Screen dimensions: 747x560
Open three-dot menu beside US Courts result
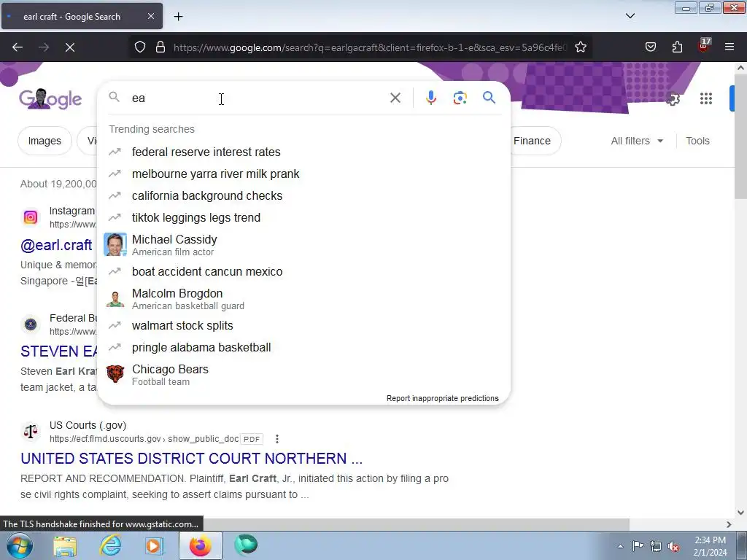[276, 439]
